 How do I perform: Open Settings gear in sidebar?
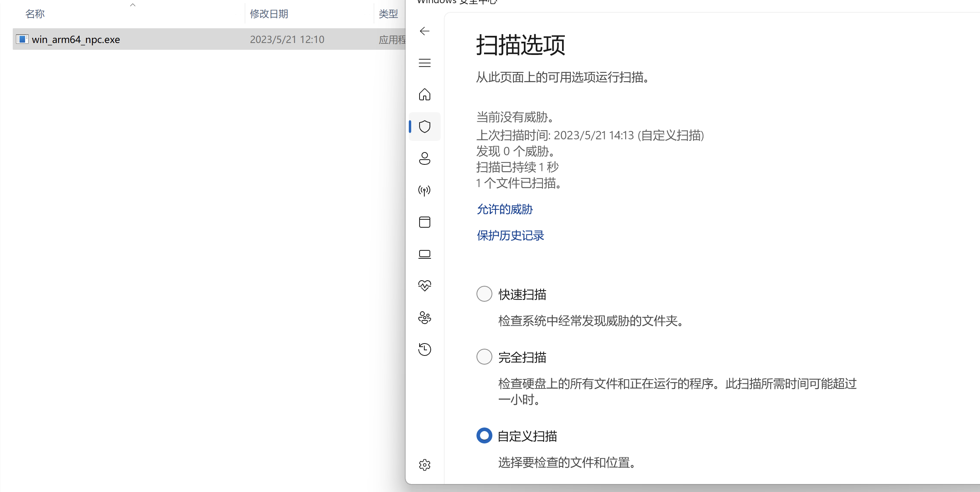[x=424, y=465]
